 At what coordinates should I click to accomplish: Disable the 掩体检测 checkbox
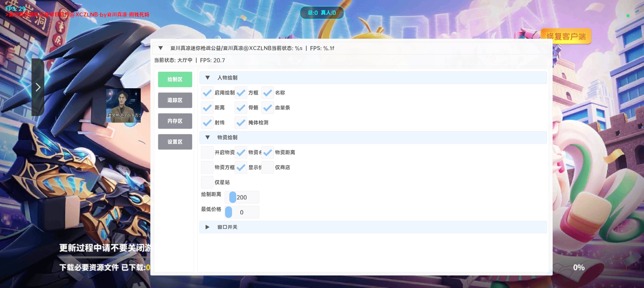click(241, 122)
